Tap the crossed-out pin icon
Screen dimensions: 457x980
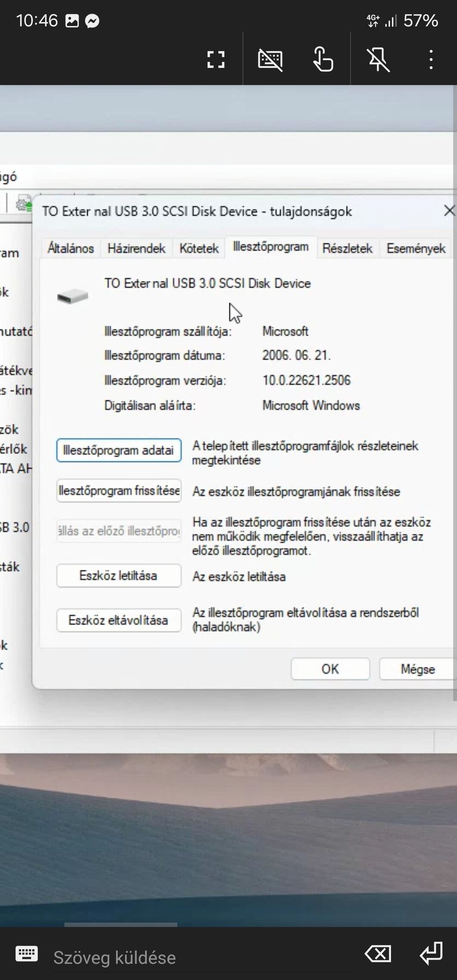(378, 59)
